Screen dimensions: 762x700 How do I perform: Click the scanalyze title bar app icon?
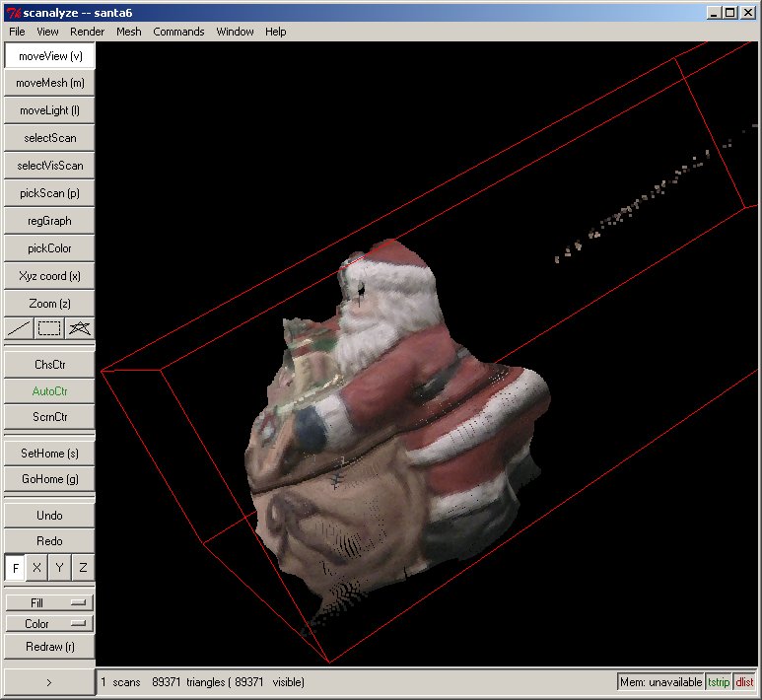(12, 13)
